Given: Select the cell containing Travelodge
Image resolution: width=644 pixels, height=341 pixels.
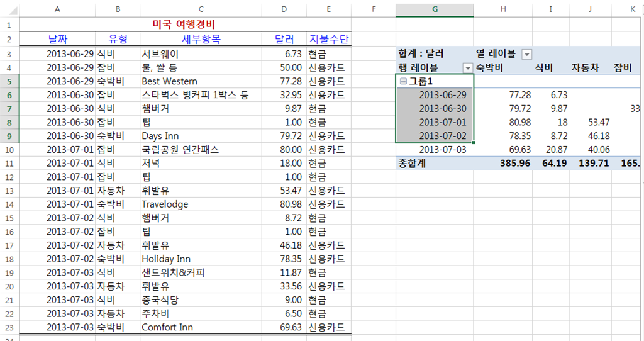Looking at the screenshot, I should [x=201, y=204].
